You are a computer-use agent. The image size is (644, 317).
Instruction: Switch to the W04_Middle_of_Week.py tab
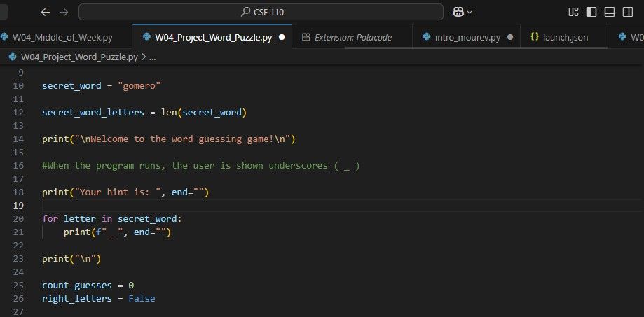pyautogui.click(x=62, y=37)
